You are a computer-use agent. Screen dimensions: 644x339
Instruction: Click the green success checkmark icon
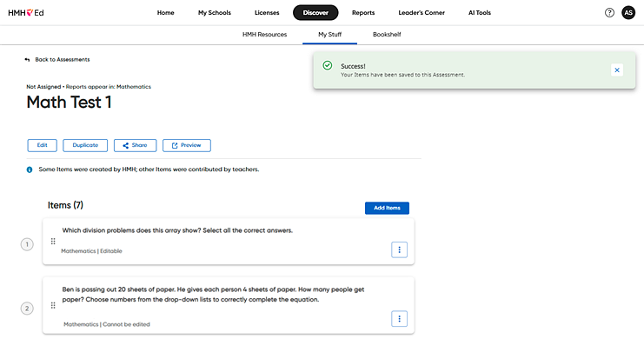point(328,65)
